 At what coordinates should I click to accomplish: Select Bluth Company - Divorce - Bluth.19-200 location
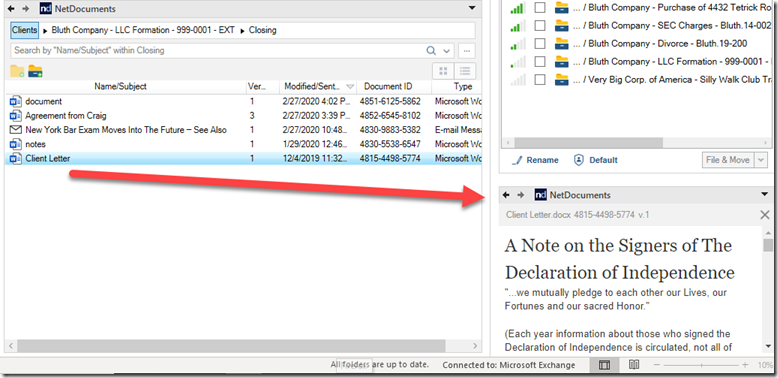click(660, 44)
